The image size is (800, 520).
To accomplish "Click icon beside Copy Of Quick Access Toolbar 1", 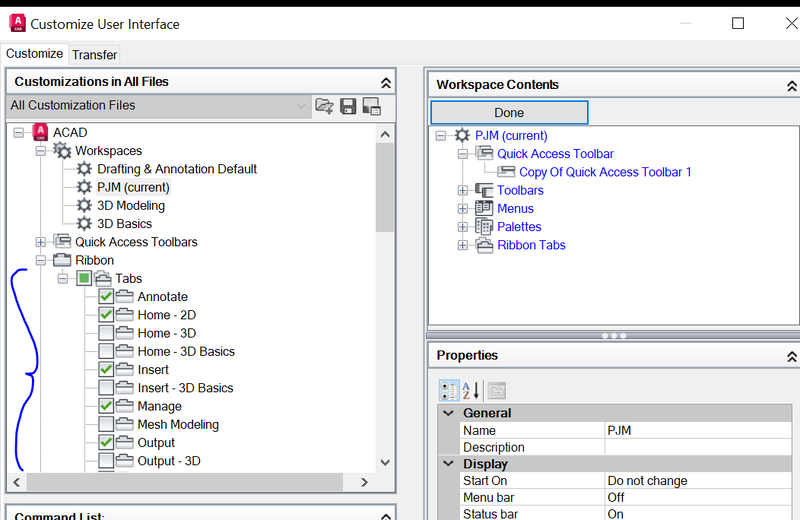I will pyautogui.click(x=506, y=171).
